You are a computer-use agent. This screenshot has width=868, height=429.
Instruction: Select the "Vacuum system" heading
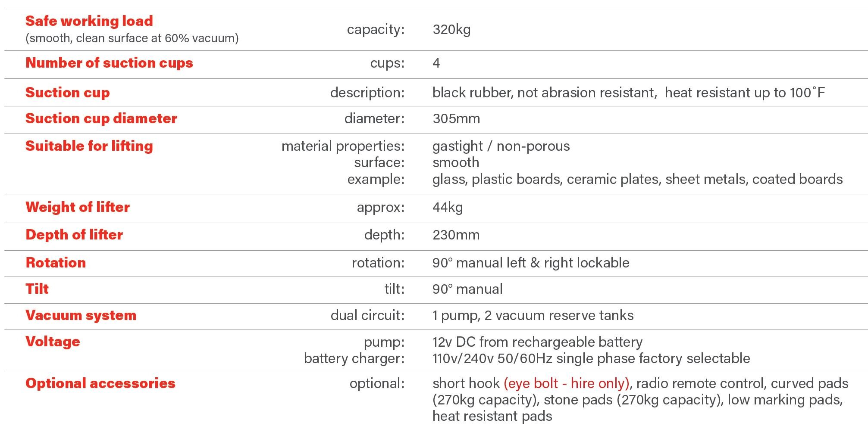coord(81,315)
